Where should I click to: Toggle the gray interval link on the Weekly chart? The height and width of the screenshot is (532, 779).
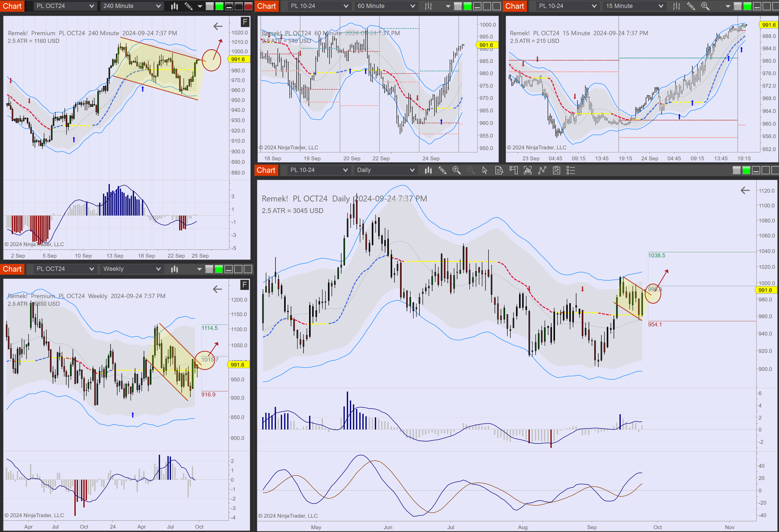click(209, 269)
